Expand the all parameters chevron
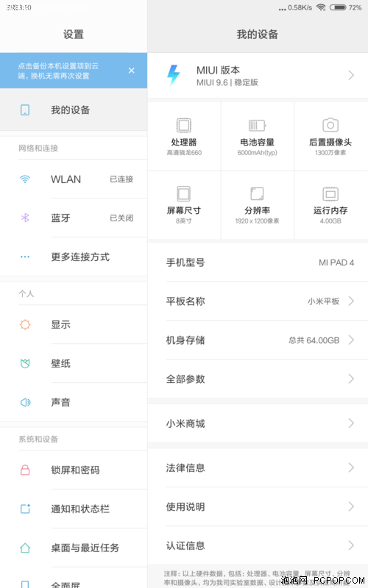 [351, 379]
